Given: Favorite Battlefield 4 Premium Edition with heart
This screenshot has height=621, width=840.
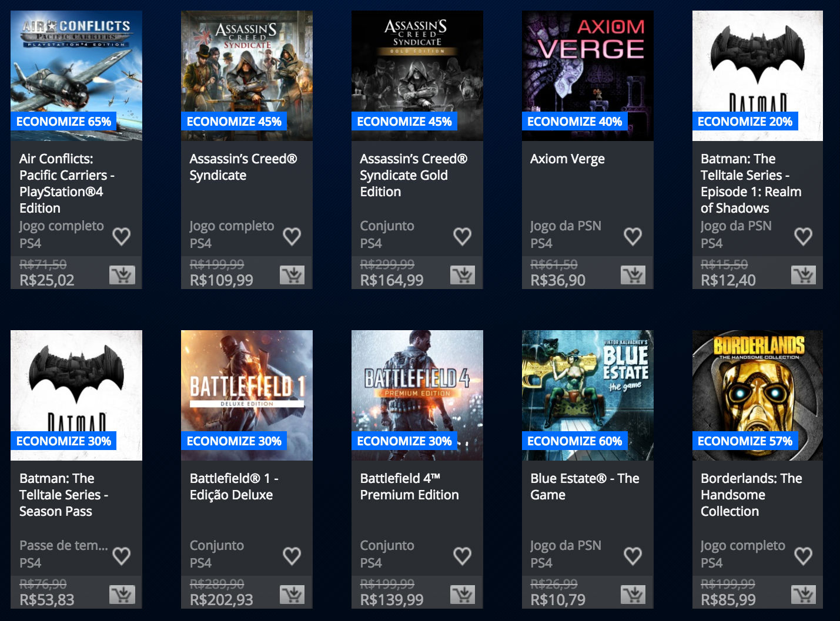Looking at the screenshot, I should coord(463,556).
